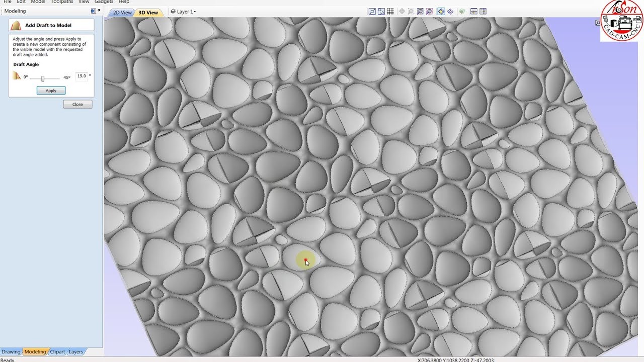The height and width of the screenshot is (362, 644).
Task: Switch to the 2D View tab
Action: (122, 13)
